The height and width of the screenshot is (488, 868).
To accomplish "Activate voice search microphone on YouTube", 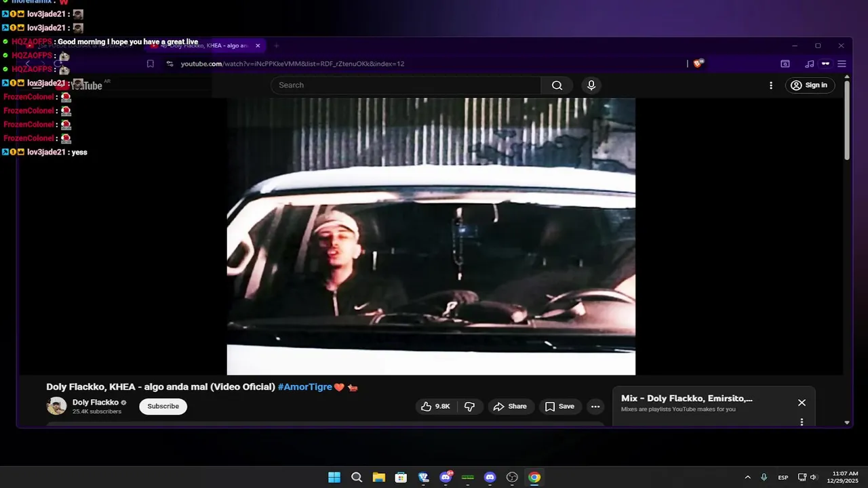I will coord(591,85).
